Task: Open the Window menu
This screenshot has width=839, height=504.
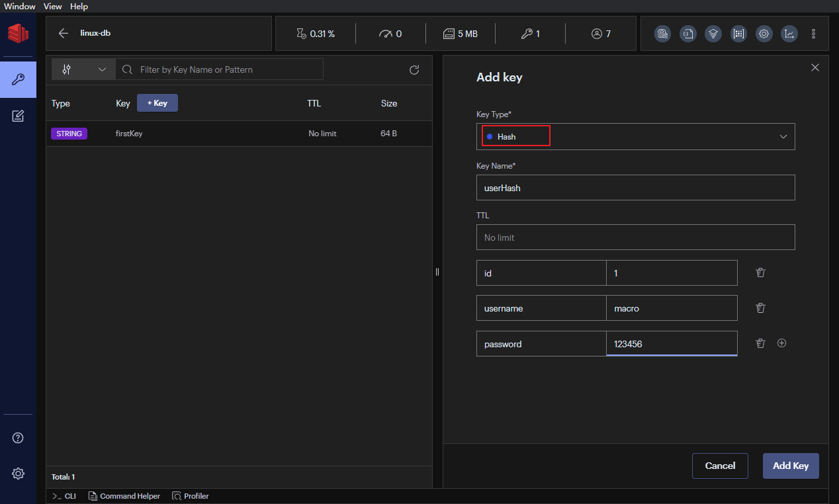Action: coord(20,6)
